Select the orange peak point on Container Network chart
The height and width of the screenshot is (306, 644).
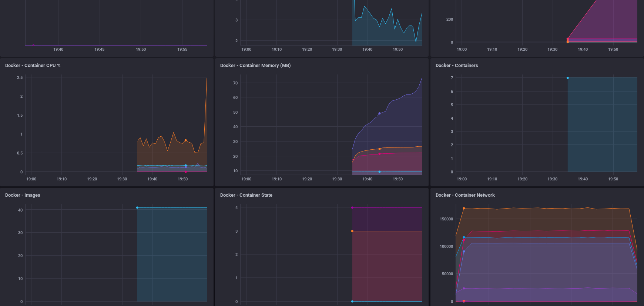click(x=464, y=208)
